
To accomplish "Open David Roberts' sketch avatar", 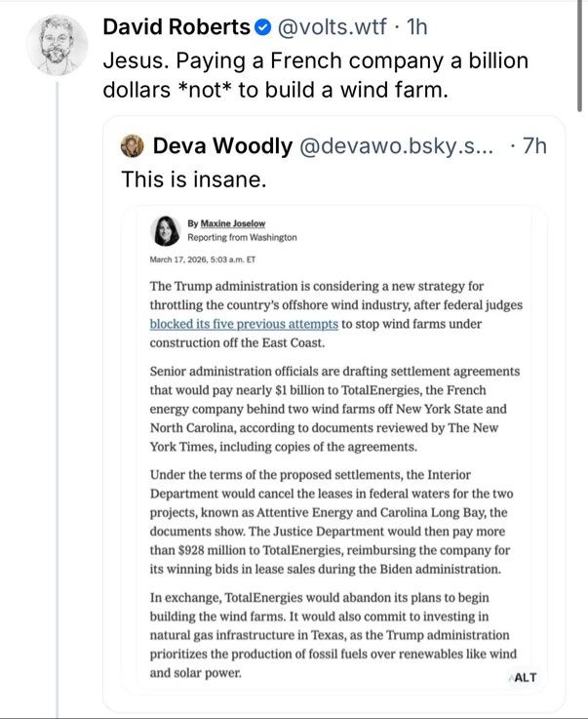I will tap(57, 45).
